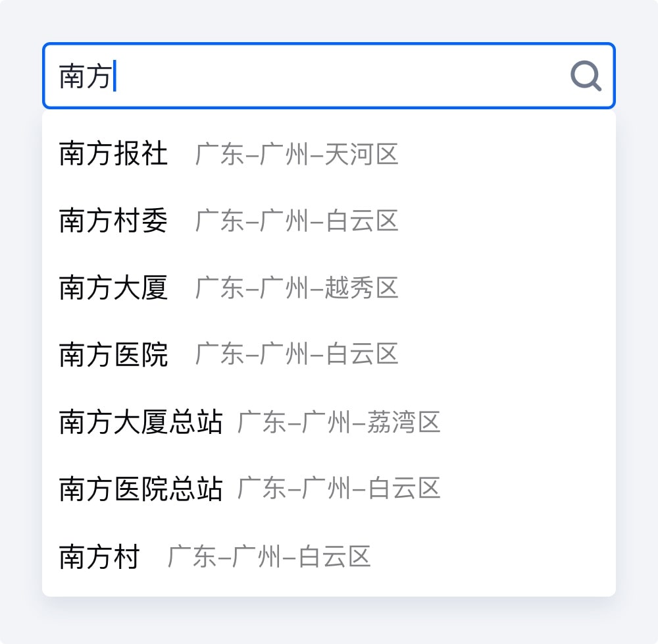Select the 南方报社 suggestion

click(113, 155)
